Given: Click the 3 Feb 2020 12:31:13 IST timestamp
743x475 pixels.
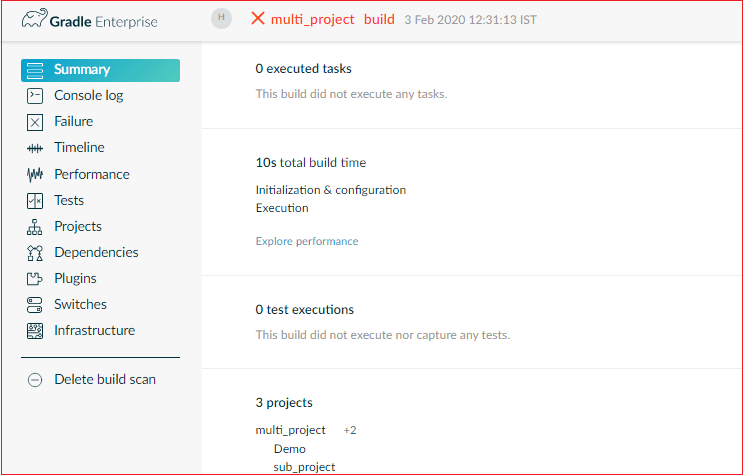Looking at the screenshot, I should (471, 20).
